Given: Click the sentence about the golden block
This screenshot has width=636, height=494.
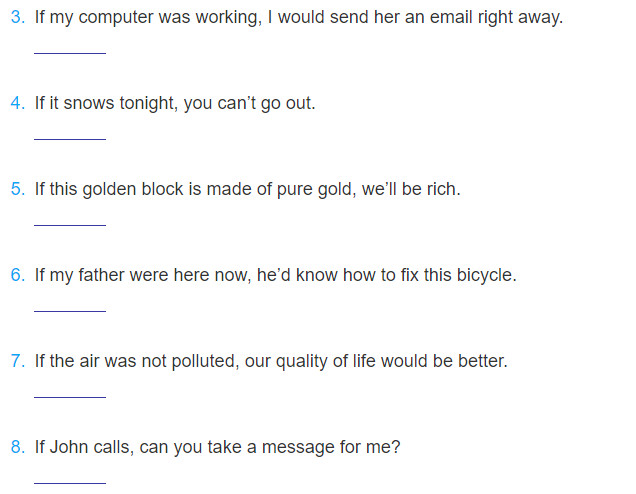Looking at the screenshot, I should (247, 190).
